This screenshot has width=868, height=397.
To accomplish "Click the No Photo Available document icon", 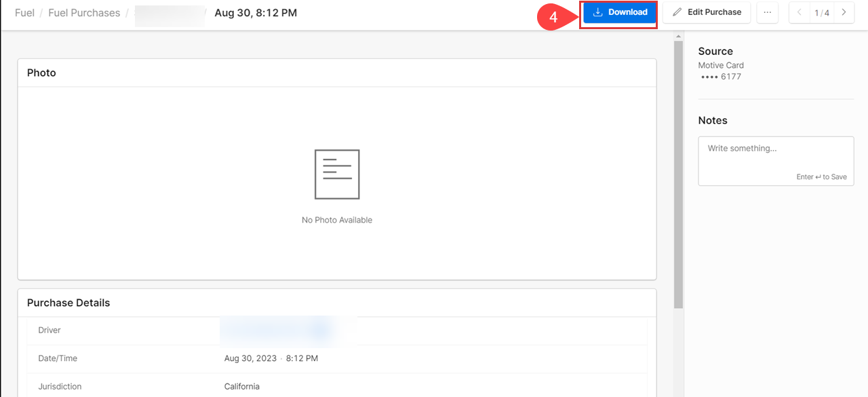I will click(337, 174).
